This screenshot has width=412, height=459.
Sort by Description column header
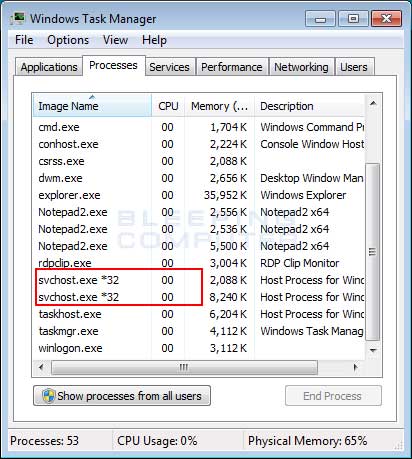pyautogui.click(x=309, y=106)
